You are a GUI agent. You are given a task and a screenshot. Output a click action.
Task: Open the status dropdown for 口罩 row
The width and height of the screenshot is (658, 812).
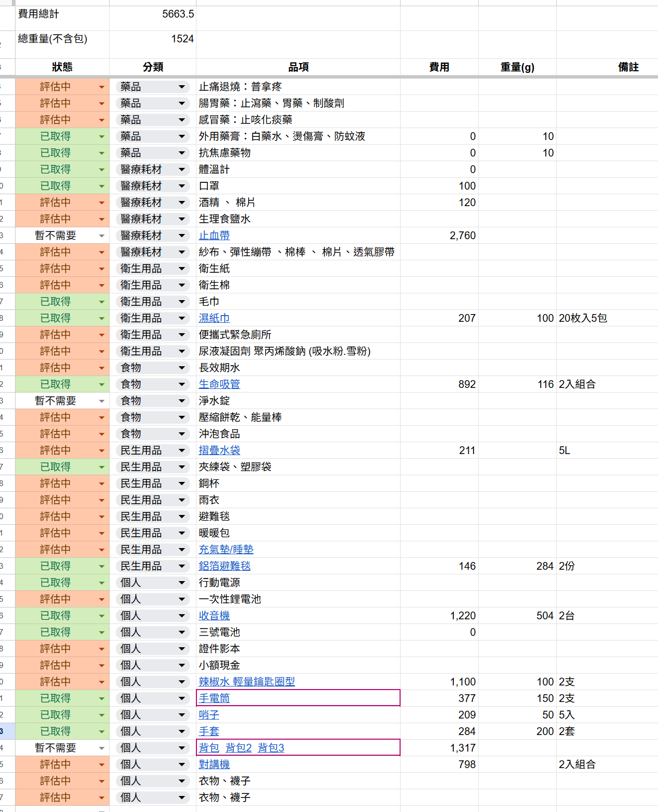point(102,186)
